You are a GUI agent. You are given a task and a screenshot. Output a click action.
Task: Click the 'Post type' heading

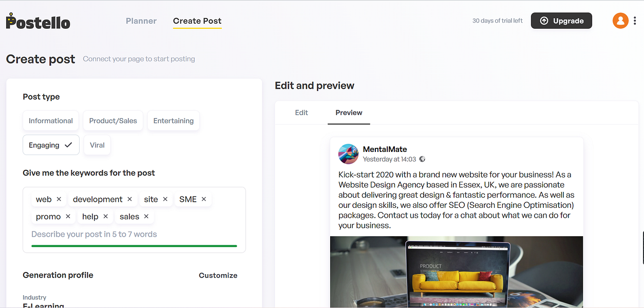tap(41, 97)
